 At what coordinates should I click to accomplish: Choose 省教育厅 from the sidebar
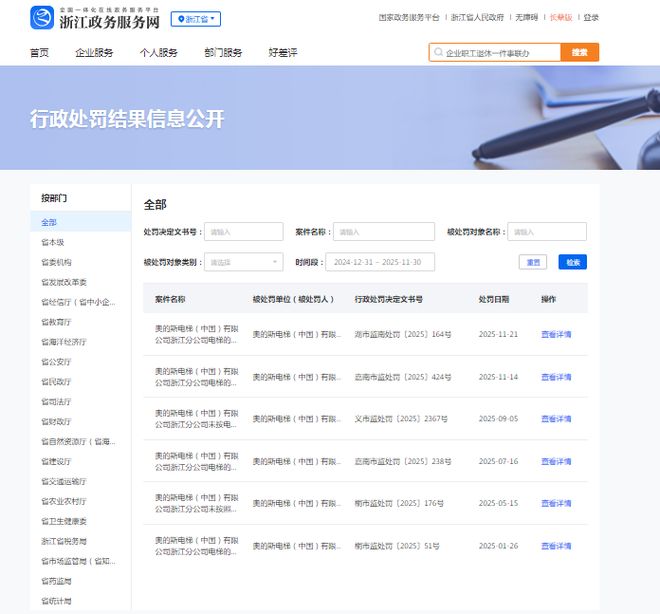click(x=56, y=322)
